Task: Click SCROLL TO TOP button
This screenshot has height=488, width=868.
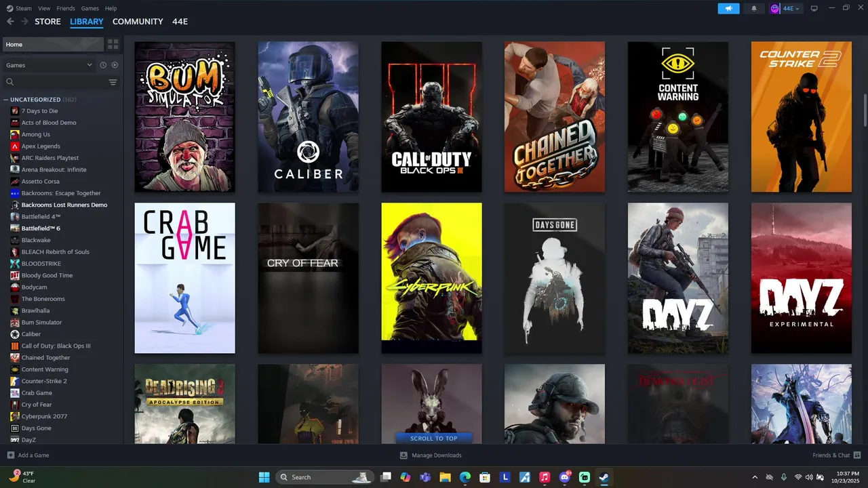Action: click(x=434, y=439)
